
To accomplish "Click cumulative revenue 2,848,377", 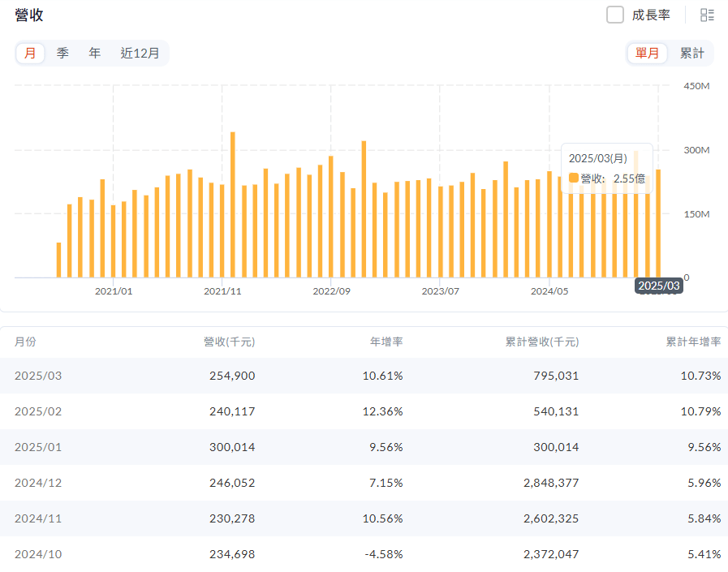I will pyautogui.click(x=551, y=483).
